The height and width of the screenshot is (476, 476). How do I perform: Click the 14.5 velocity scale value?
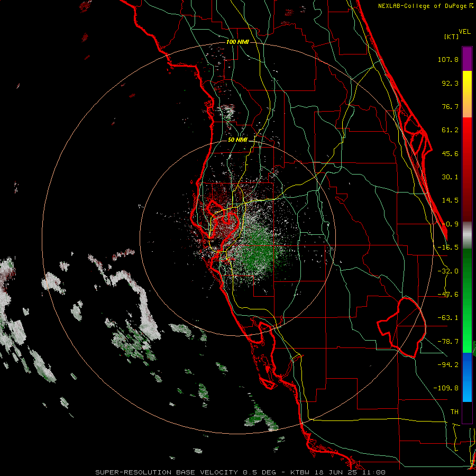click(x=450, y=200)
